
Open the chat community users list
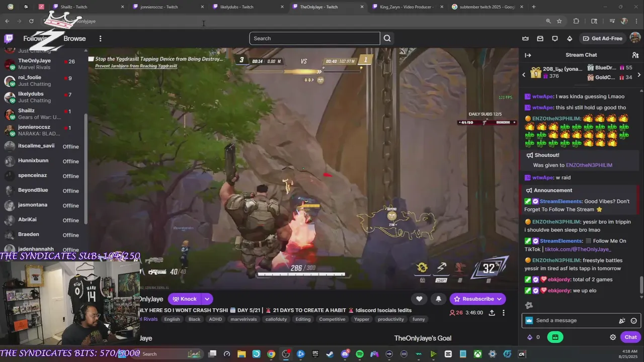tap(635, 55)
